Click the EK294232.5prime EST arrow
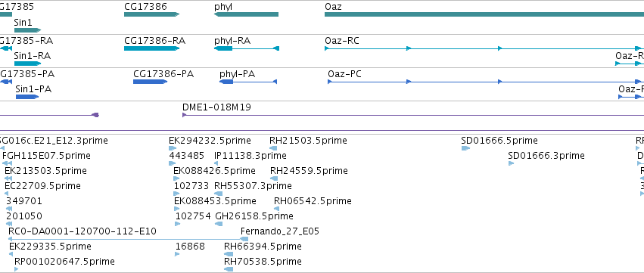 point(173,148)
